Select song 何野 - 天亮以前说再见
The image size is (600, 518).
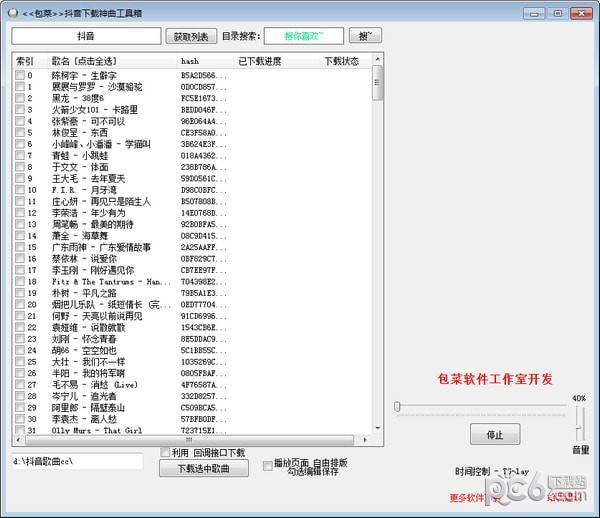[x=97, y=316]
